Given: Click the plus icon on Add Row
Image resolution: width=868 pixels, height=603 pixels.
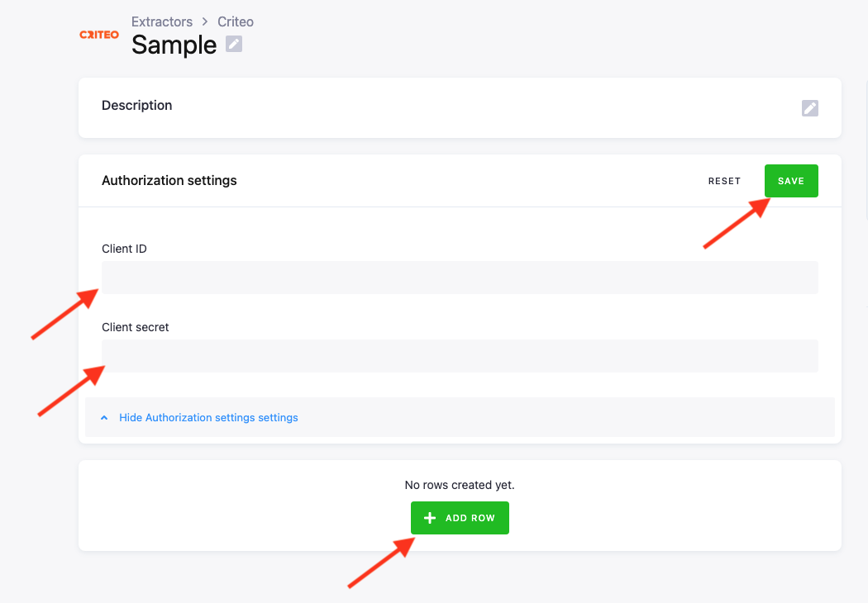Looking at the screenshot, I should click(430, 518).
